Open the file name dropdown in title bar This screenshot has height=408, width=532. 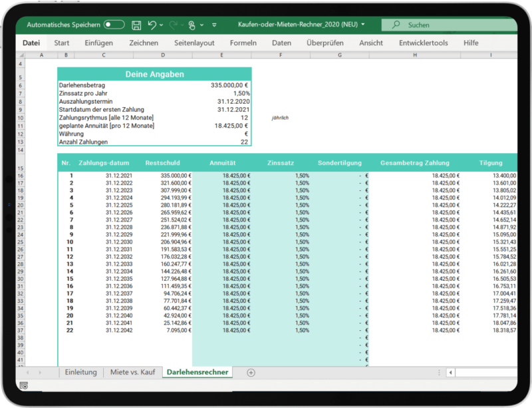tap(364, 25)
